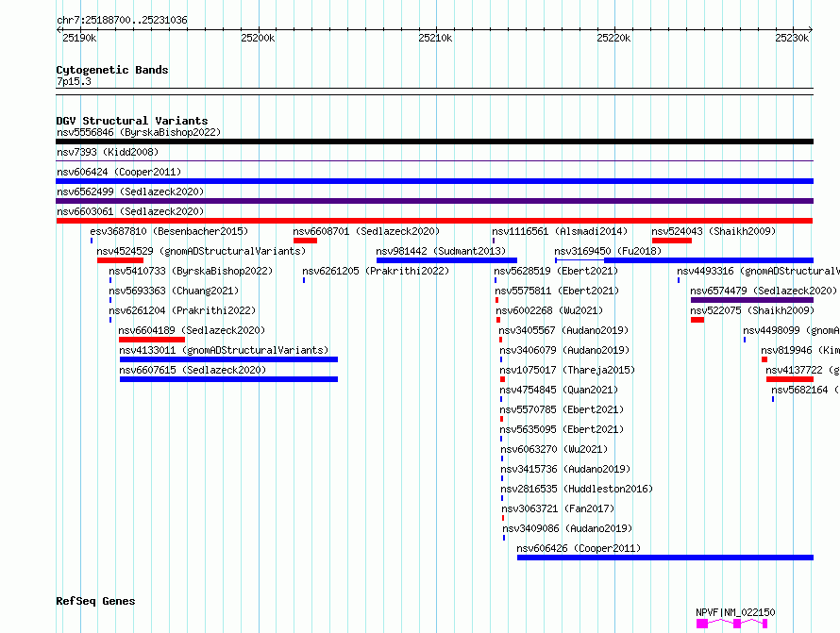Open nsv3406079 (Audano2019) variant
Screen dimensions: 840x633
click(564, 350)
